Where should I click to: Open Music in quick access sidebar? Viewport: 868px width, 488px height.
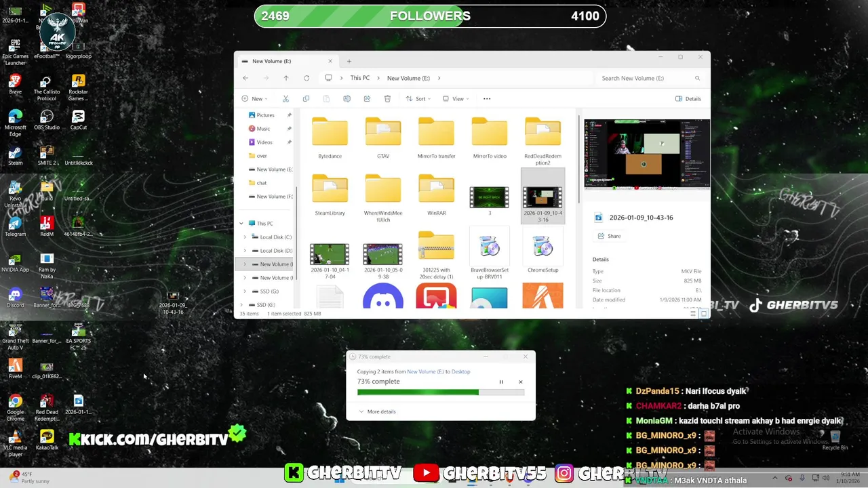[263, 129]
